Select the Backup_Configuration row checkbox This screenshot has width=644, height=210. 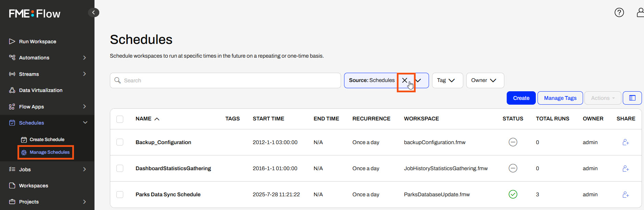pyautogui.click(x=120, y=142)
